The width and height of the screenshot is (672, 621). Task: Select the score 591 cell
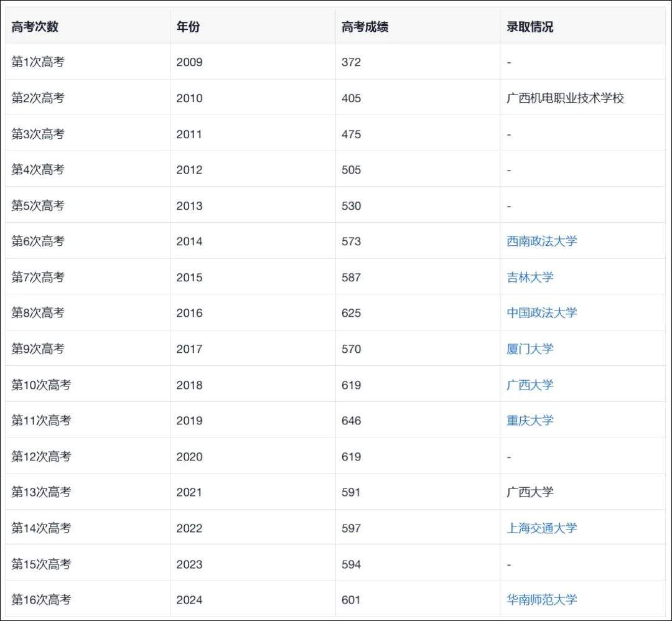tap(418, 492)
